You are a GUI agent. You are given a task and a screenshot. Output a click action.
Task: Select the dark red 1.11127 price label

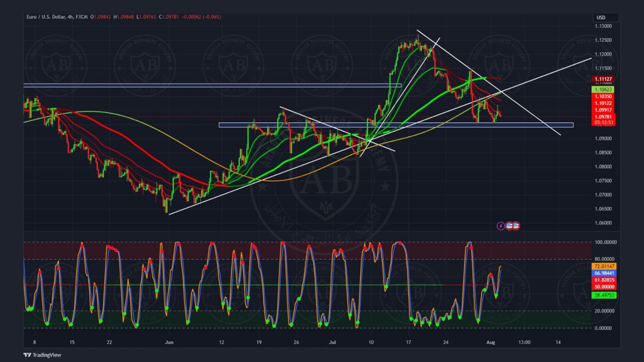(x=603, y=79)
